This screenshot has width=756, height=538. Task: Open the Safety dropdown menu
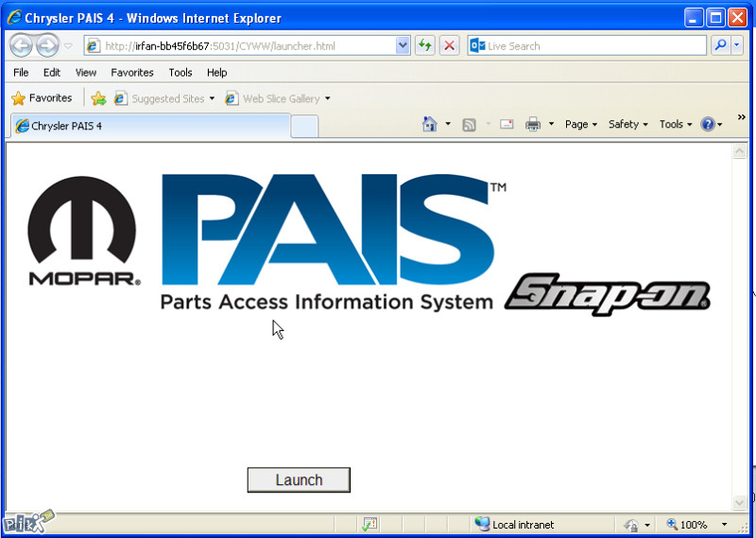tap(627, 125)
